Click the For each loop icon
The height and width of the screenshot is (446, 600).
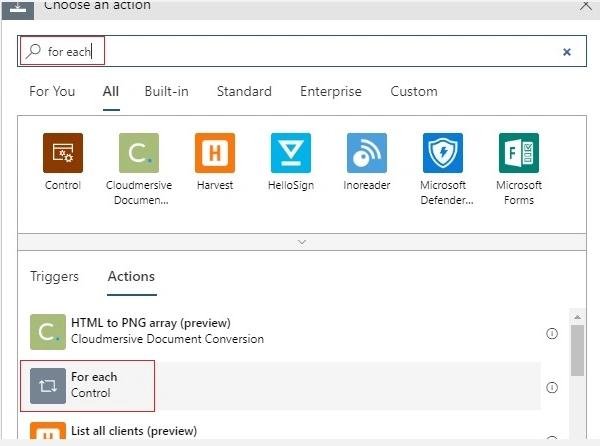coord(48,386)
